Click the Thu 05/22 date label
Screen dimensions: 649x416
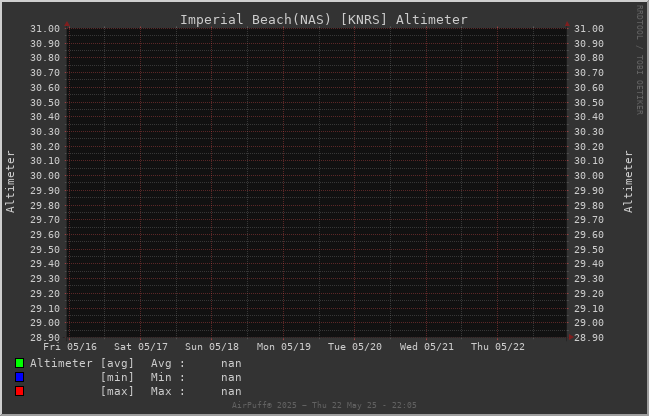pyautogui.click(x=498, y=346)
